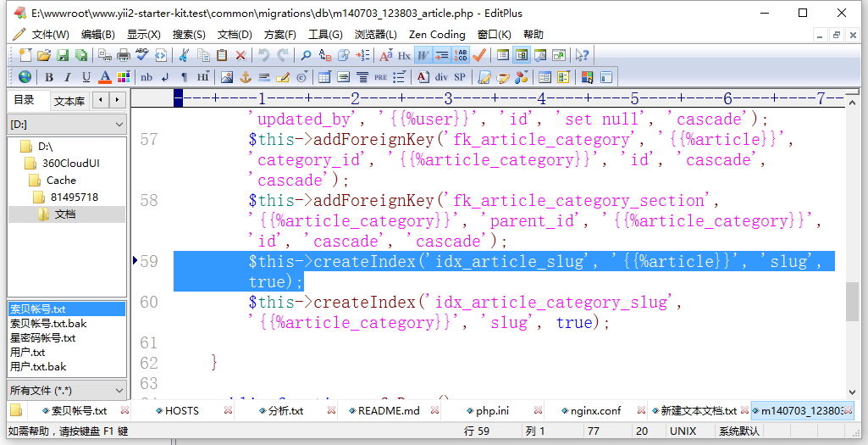Open the file type filter dropdown
The image size is (868, 445).
(67, 391)
